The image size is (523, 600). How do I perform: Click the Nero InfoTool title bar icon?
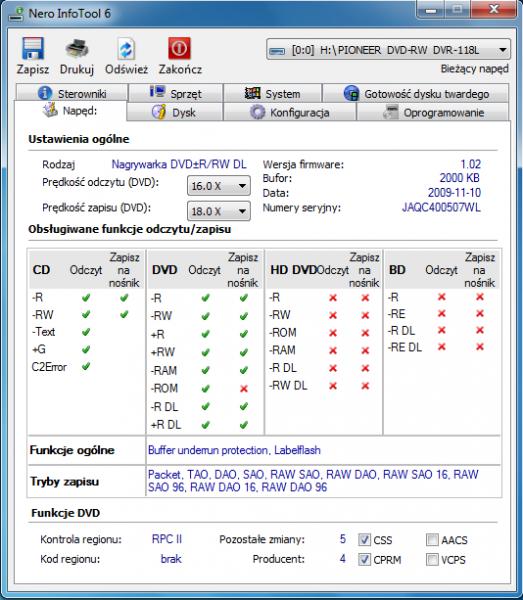(16, 14)
